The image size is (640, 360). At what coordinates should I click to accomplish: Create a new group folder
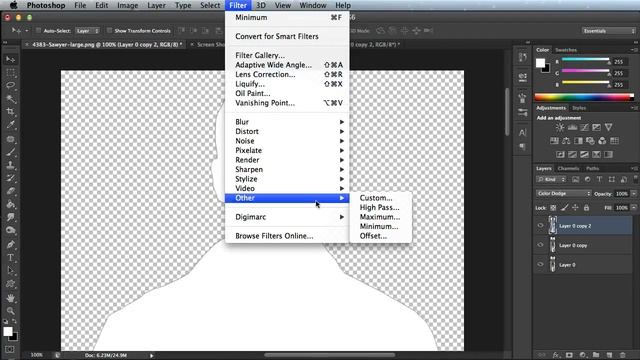(596, 355)
